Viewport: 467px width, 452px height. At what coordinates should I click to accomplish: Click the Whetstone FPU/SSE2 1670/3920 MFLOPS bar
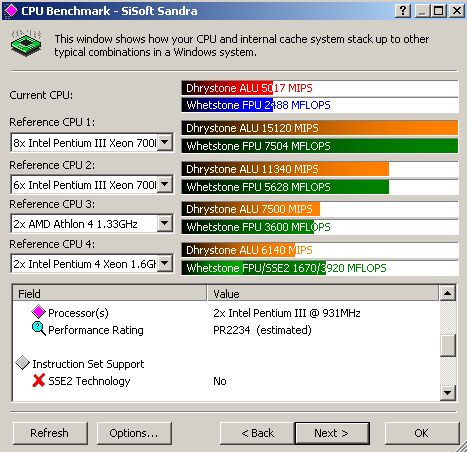pyautogui.click(x=320, y=268)
